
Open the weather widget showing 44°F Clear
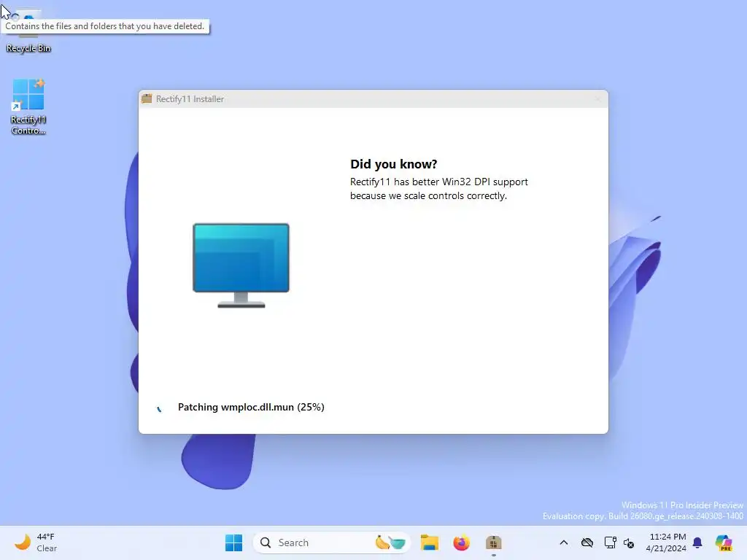[x=36, y=542]
